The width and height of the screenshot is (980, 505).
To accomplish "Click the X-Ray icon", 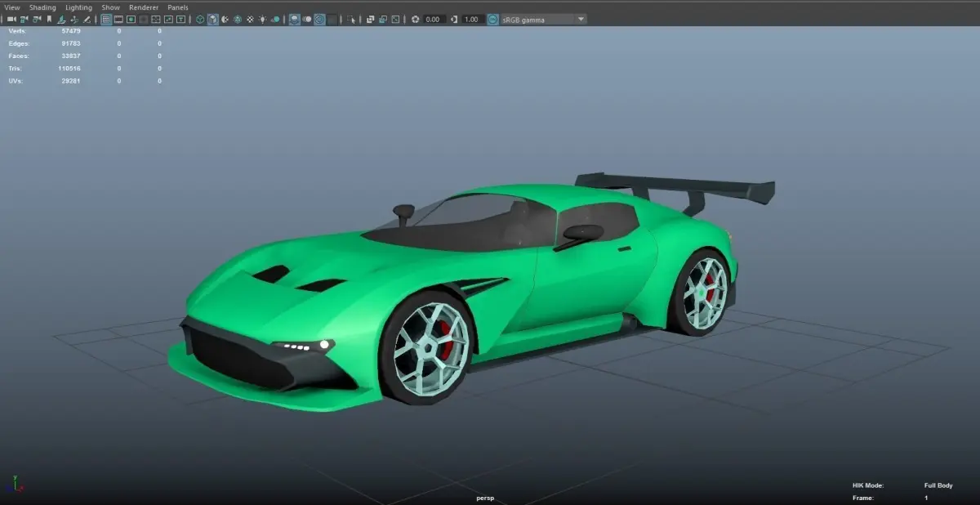I will (x=370, y=19).
